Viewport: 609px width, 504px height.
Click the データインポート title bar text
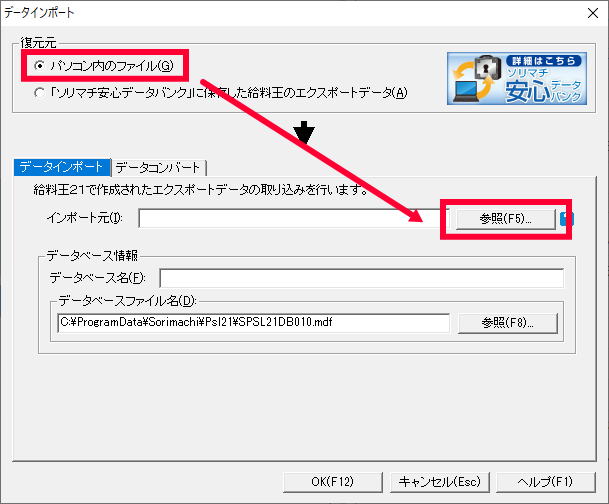[40, 12]
